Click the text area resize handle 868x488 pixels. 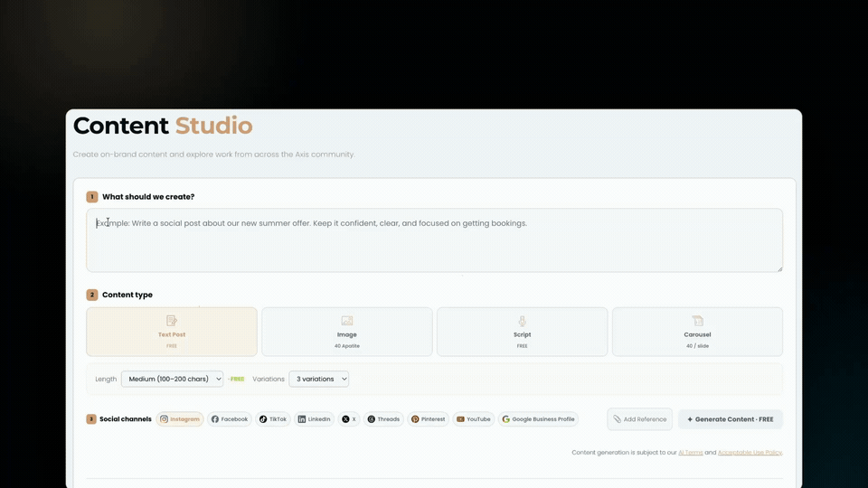click(779, 269)
